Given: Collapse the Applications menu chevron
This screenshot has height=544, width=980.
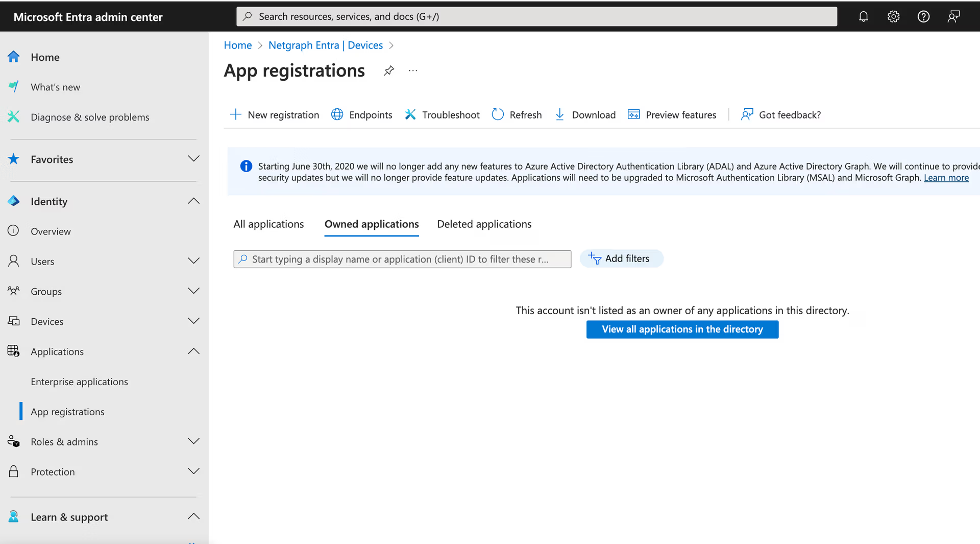Looking at the screenshot, I should coord(193,351).
